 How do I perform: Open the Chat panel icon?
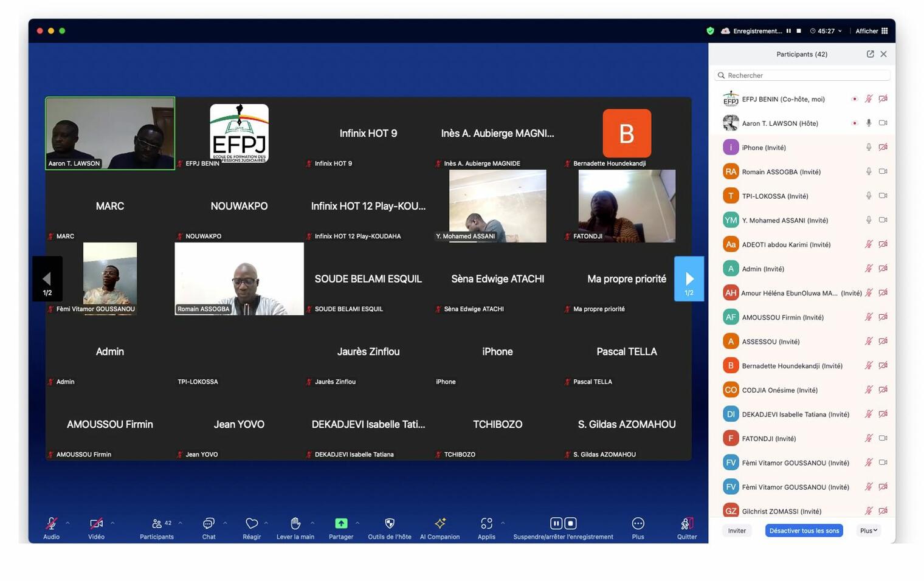click(209, 524)
